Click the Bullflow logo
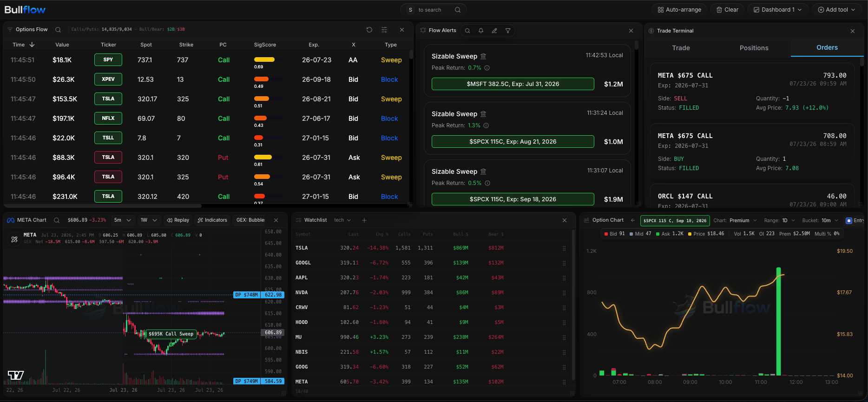868x402 pixels. 25,10
